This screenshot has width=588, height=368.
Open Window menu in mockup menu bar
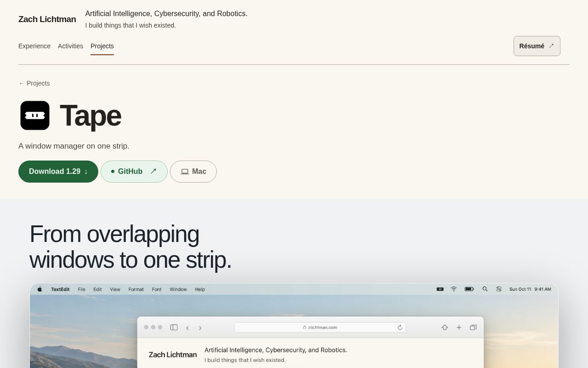[178, 289]
